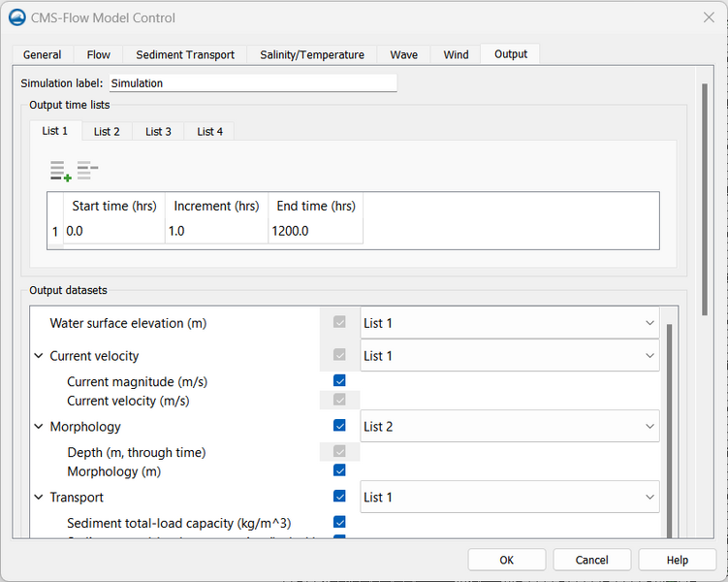Close the Model Control dialog
Screen dimensions: 728x582
(709, 17)
